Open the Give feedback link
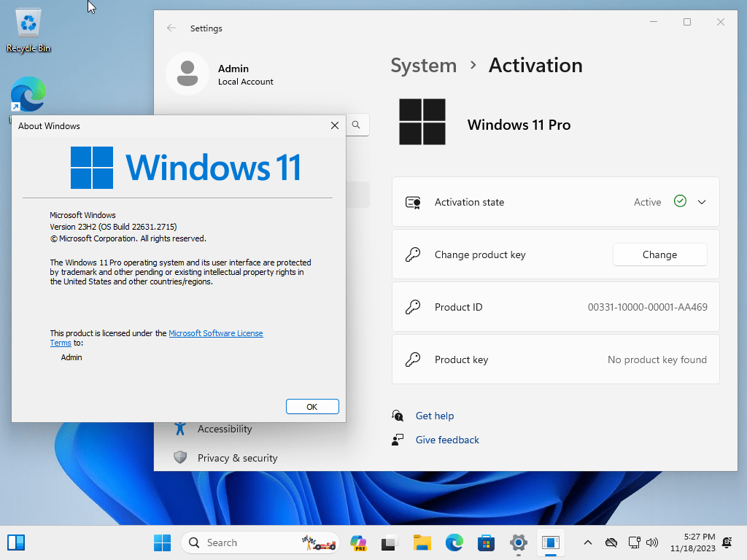 (447, 440)
